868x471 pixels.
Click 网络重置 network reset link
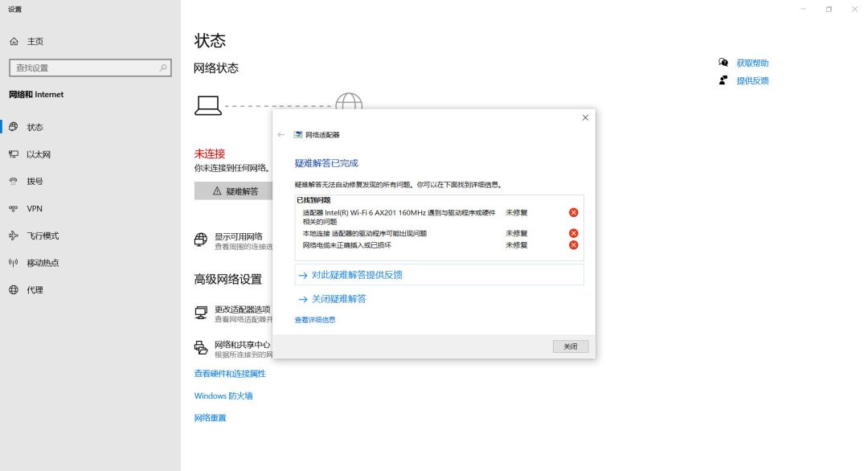point(210,418)
